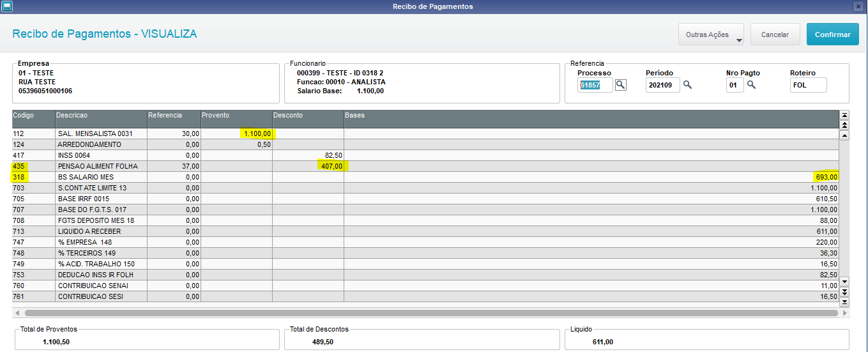This screenshot has height=352, width=868.
Task: Click bases value 693,00
Action: coord(826,177)
